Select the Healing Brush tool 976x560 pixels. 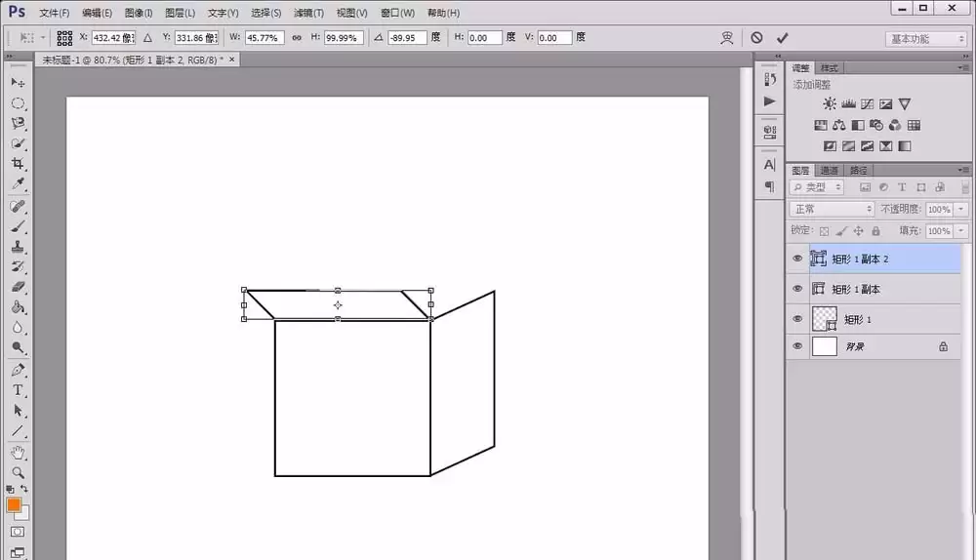(x=18, y=206)
